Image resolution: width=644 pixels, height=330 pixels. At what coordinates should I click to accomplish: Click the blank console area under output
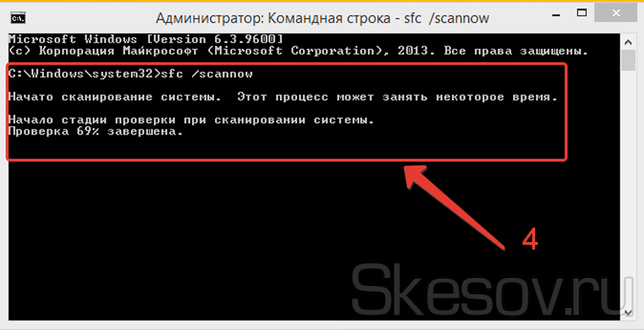205,239
